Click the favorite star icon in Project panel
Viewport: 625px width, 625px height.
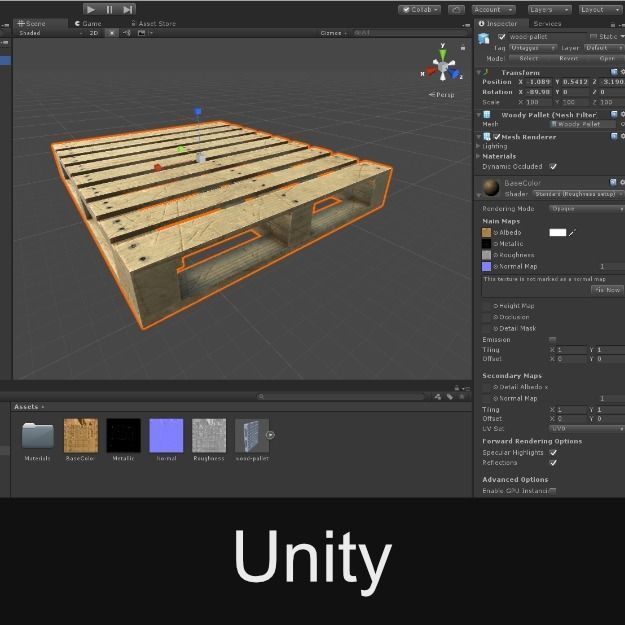(462, 397)
